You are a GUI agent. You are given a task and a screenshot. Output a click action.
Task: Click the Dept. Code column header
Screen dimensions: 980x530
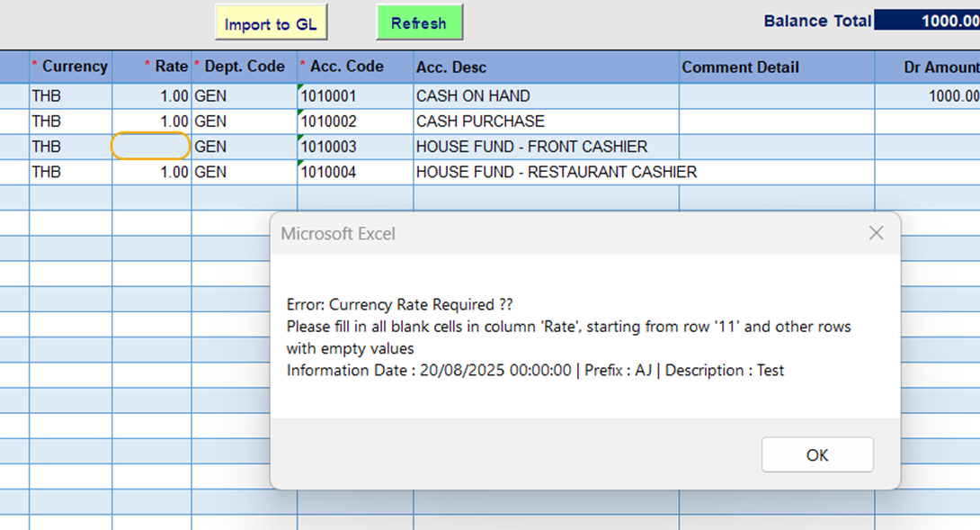pyautogui.click(x=244, y=67)
